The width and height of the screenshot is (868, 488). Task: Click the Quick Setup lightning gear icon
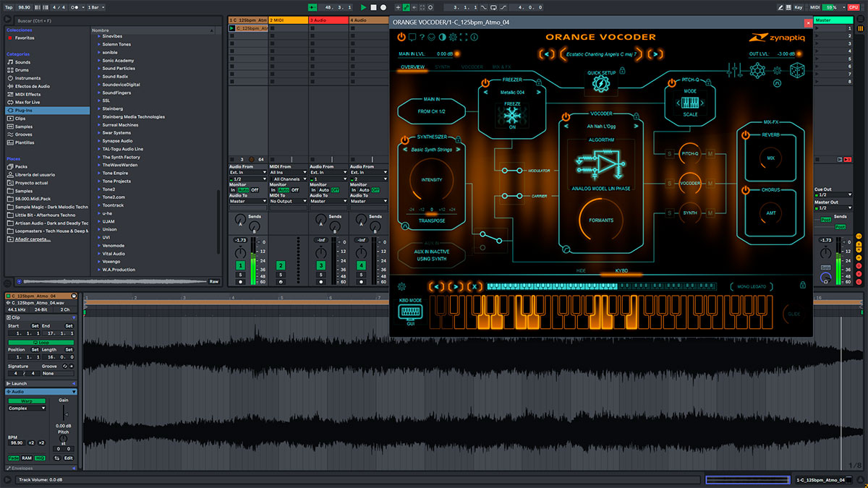point(600,85)
